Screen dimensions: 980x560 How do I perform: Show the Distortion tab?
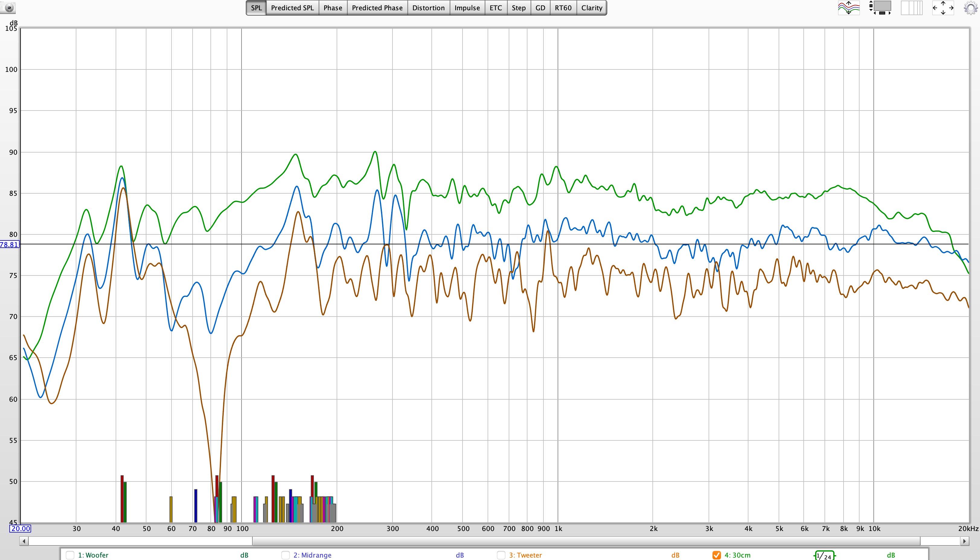(428, 8)
